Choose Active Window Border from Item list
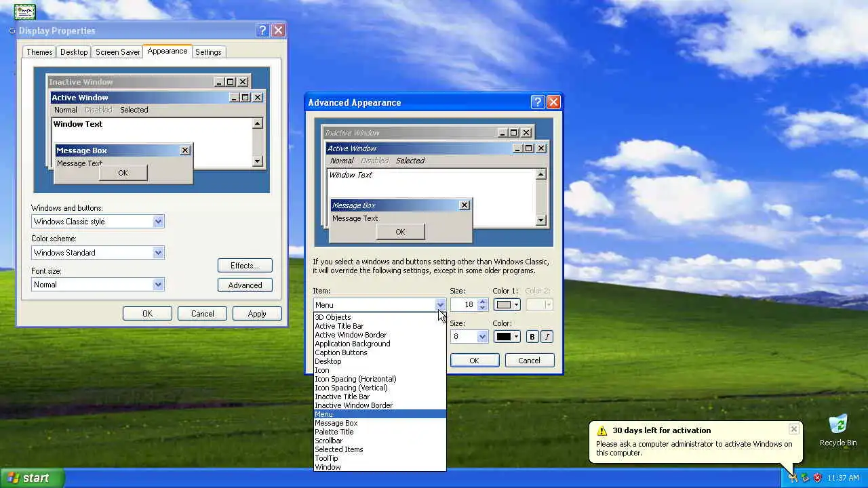Screen dimensions: 868x488 click(380, 335)
